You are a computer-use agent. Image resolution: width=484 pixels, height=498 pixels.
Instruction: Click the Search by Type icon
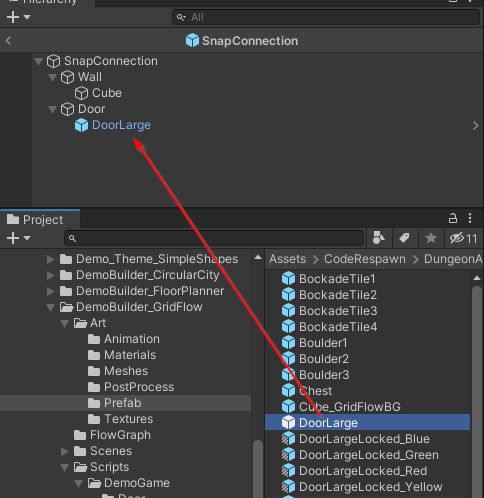[379, 238]
